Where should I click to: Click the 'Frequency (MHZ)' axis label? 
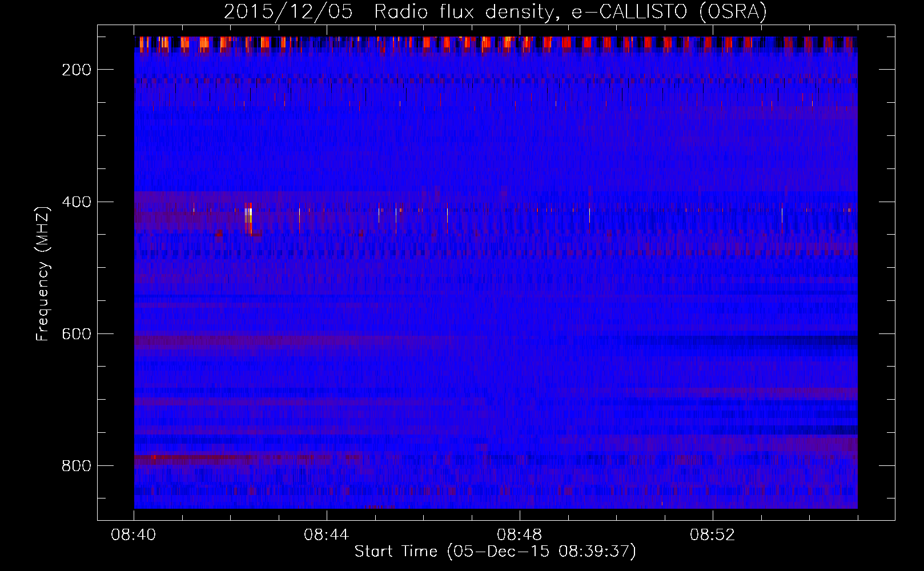coord(43,274)
